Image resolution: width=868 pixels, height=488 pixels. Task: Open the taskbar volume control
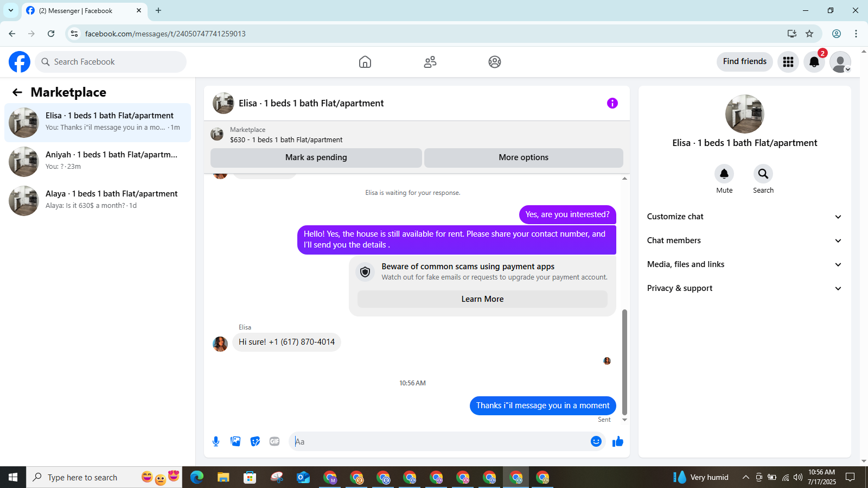coord(797,477)
